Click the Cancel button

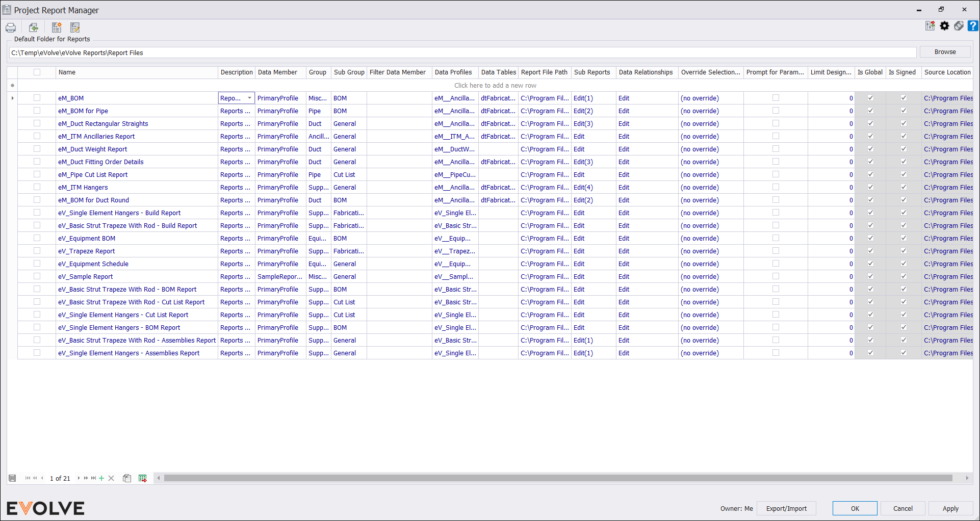point(903,508)
